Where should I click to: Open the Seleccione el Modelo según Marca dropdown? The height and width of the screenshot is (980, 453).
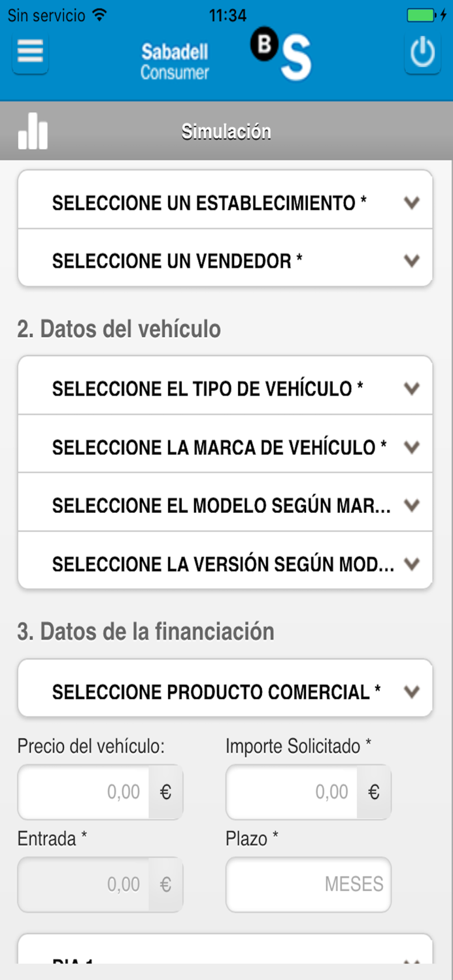[226, 504]
